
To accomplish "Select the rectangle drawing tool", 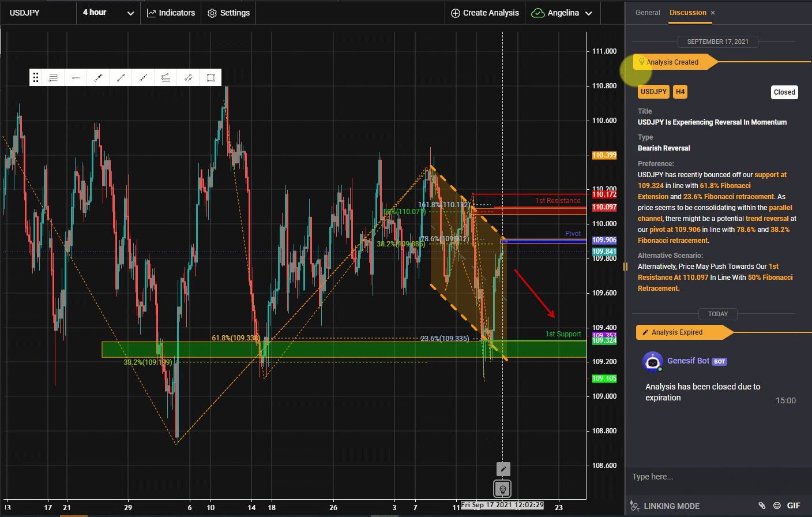I will pyautogui.click(x=210, y=77).
